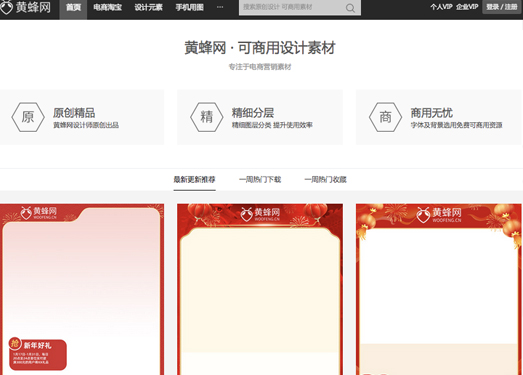
Task: Open the white orange-lantern template thumbnail
Action: [439, 289]
